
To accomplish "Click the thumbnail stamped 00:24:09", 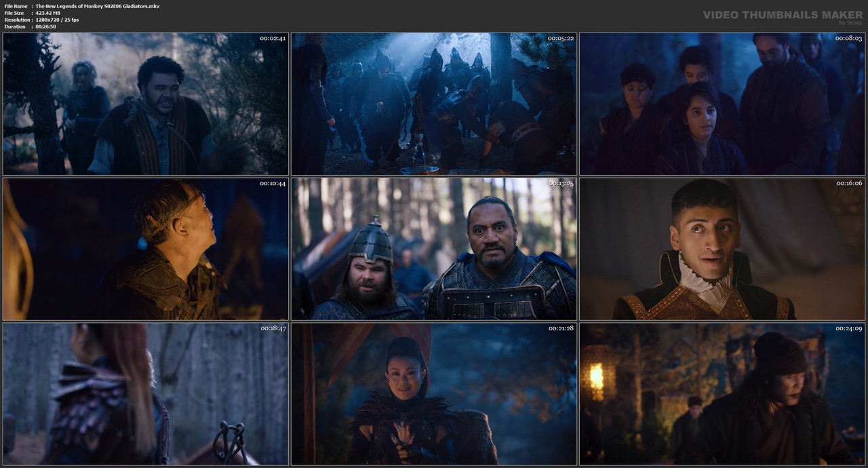I will pos(722,394).
